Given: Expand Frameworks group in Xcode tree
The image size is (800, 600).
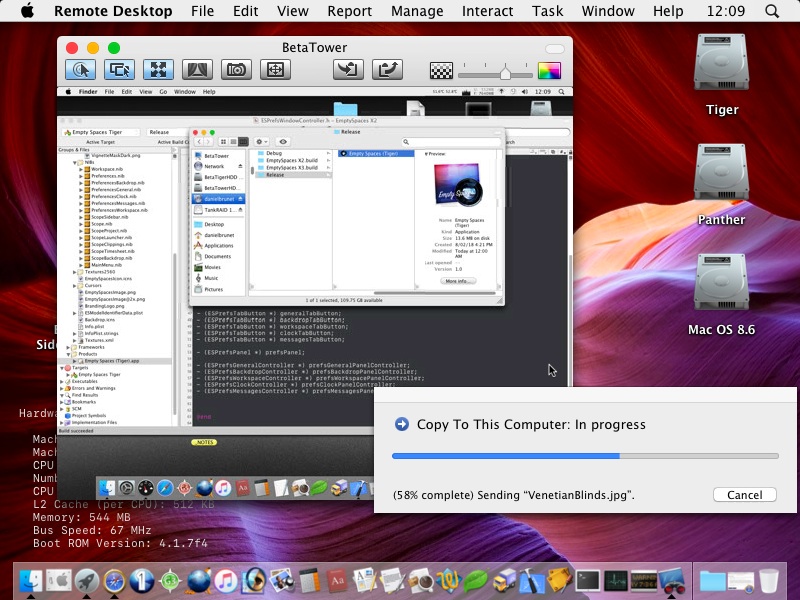Looking at the screenshot, I should [68, 347].
